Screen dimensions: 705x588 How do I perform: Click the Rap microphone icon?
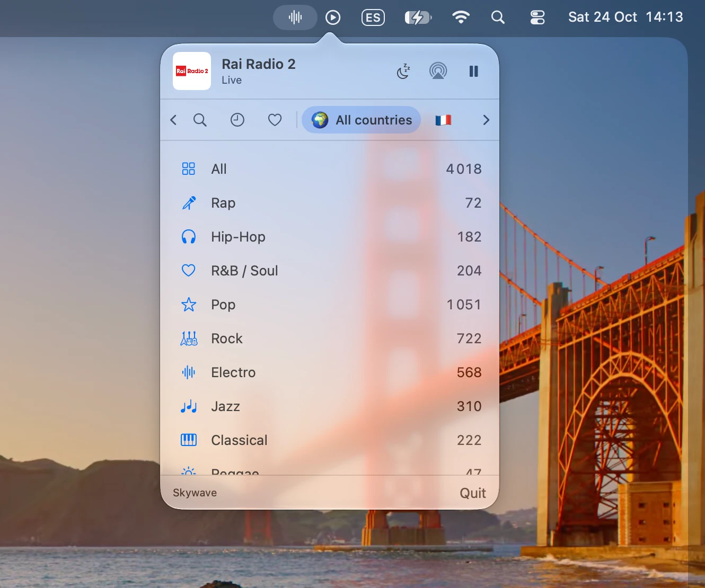(x=189, y=203)
